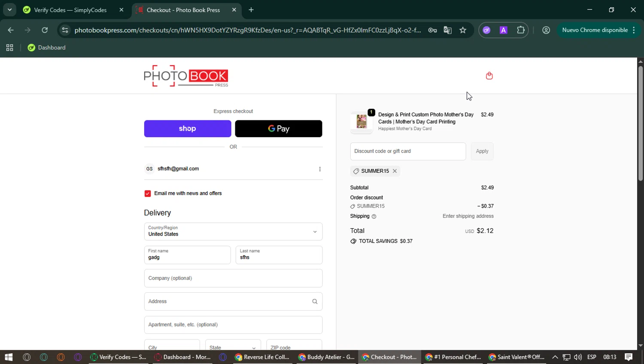This screenshot has width=644, height=364.
Task: Open the Chrome profile icon
Action: (546, 30)
